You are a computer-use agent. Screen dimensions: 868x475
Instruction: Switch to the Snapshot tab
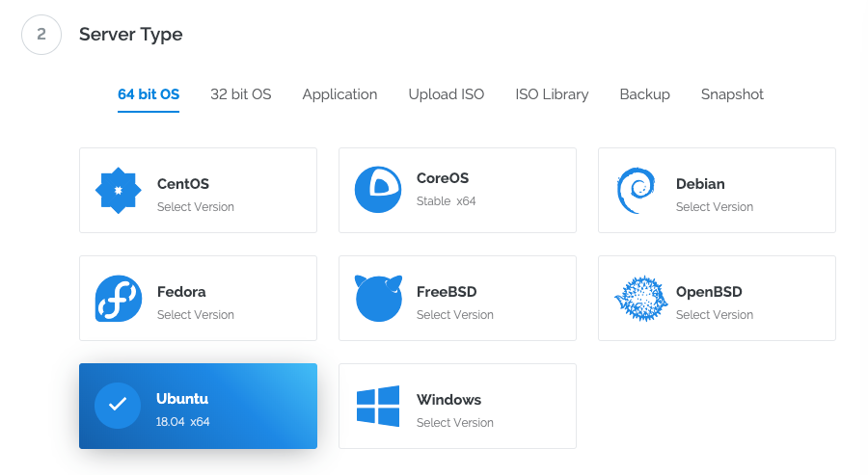point(732,94)
